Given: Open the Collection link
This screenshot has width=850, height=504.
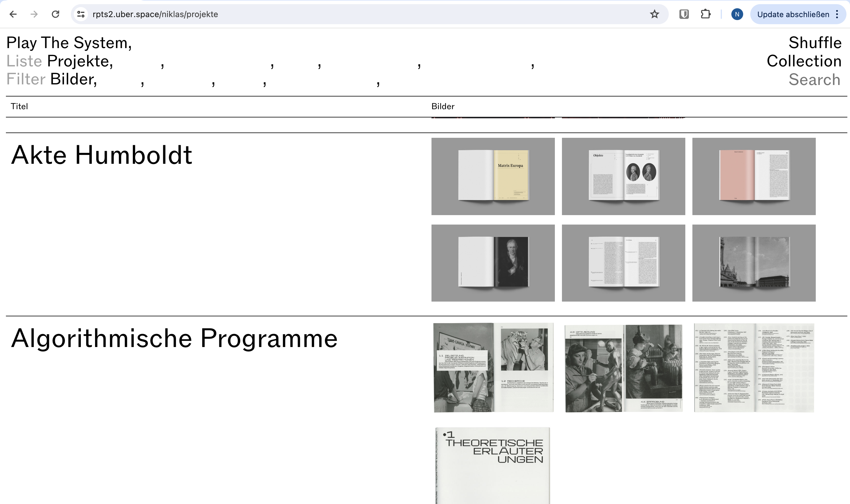Looking at the screenshot, I should (804, 61).
